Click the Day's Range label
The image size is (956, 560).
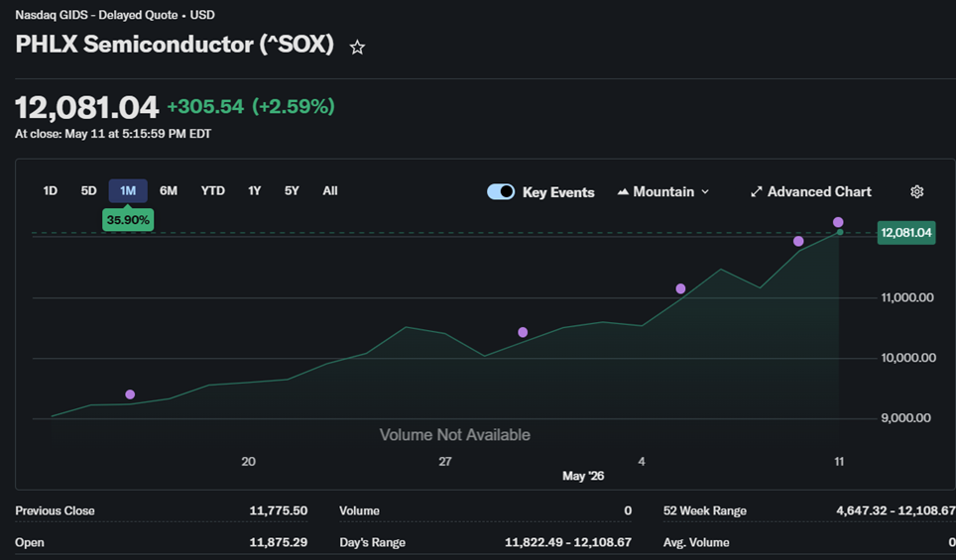click(x=372, y=542)
